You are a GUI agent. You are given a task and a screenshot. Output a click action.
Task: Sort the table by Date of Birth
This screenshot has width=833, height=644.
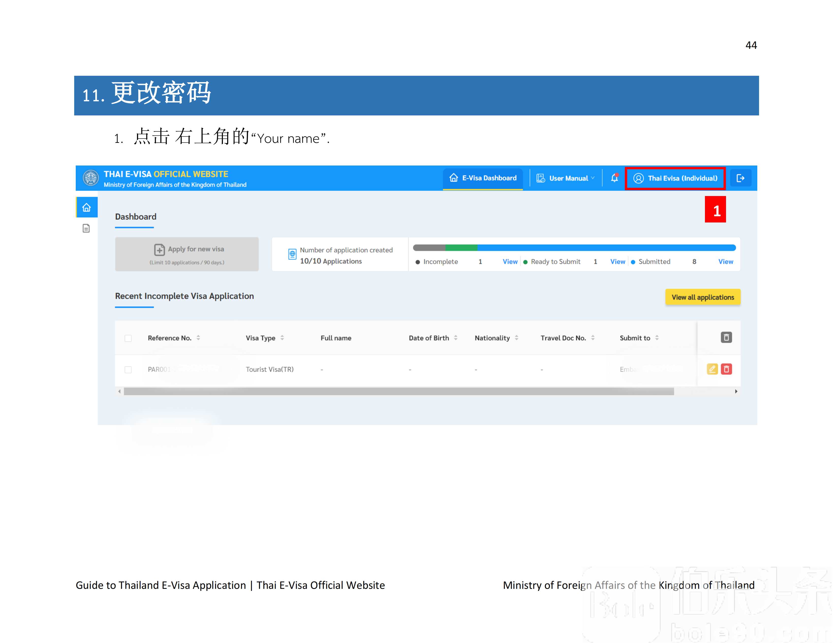456,337
